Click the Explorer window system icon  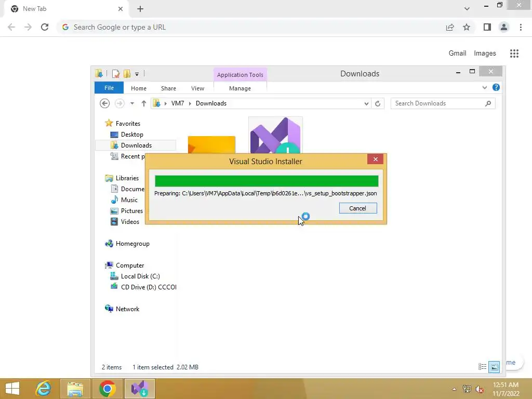point(99,73)
